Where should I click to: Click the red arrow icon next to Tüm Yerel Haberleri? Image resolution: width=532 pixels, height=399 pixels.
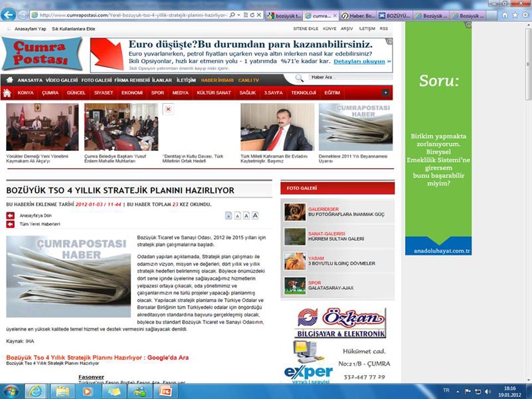pyautogui.click(x=10, y=224)
